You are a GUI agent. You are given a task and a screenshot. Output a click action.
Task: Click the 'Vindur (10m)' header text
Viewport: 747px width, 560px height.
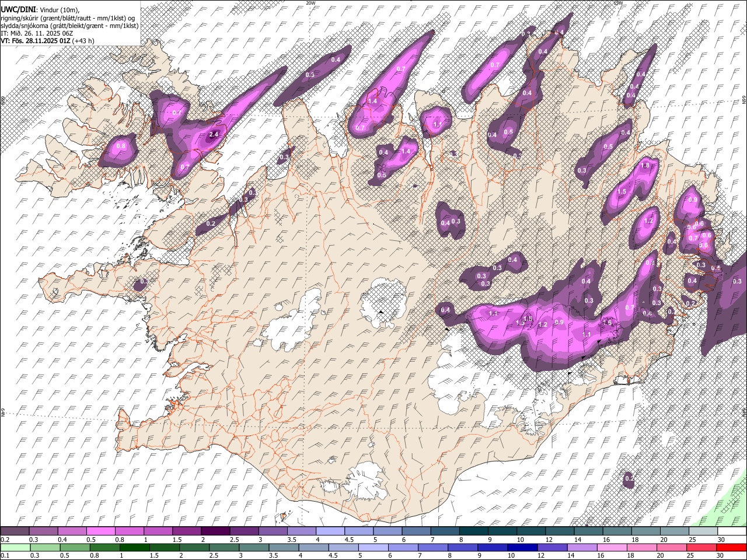[x=58, y=10]
